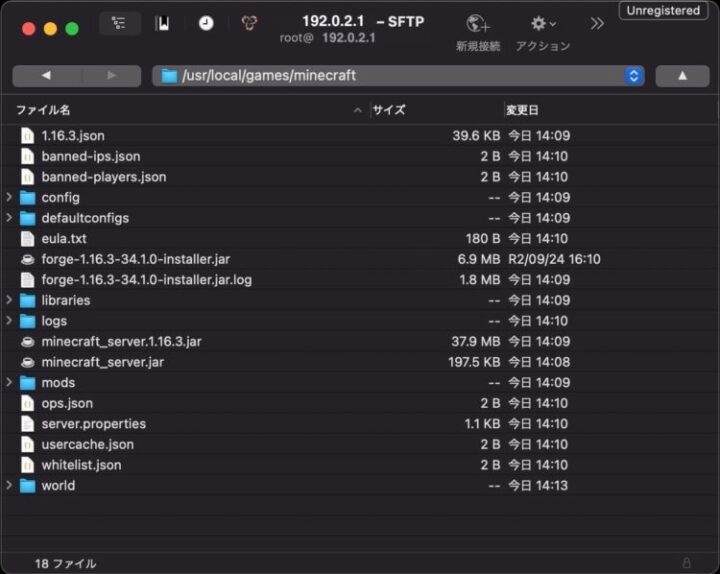Click the minecraft_server.jar jar icon

coord(28,362)
